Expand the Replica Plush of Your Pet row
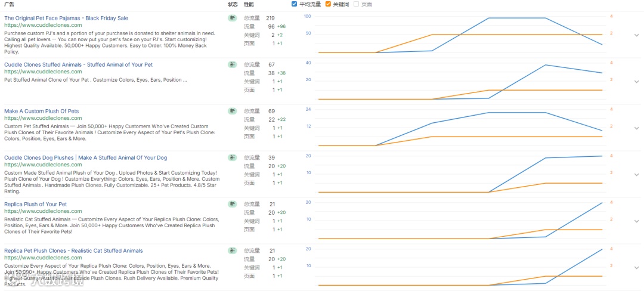 pyautogui.click(x=637, y=221)
